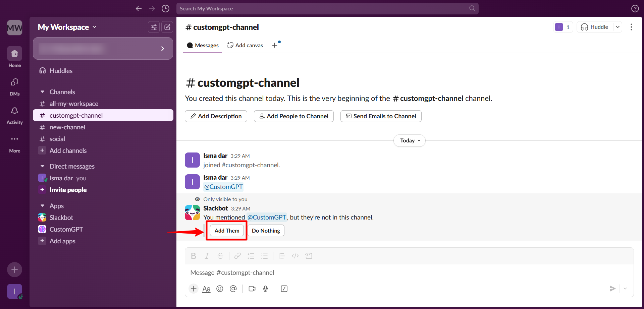Go forward with the right arrow
This screenshot has width=644, height=309.
(152, 8)
